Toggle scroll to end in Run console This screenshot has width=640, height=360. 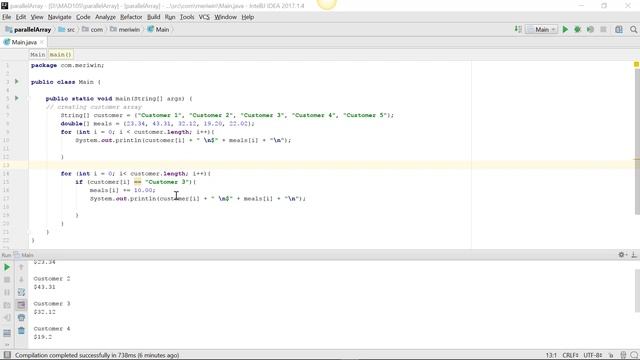click(21, 305)
